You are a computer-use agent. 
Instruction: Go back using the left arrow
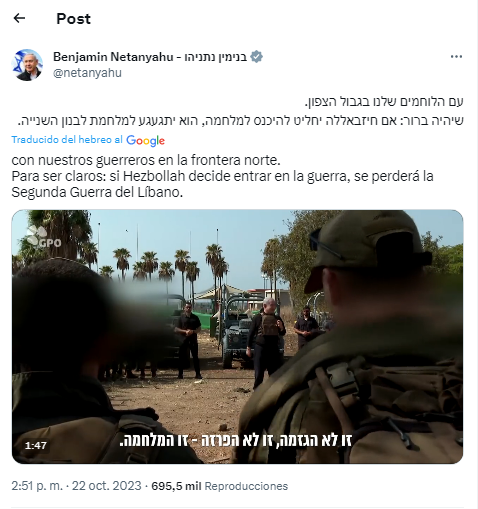coord(19,18)
